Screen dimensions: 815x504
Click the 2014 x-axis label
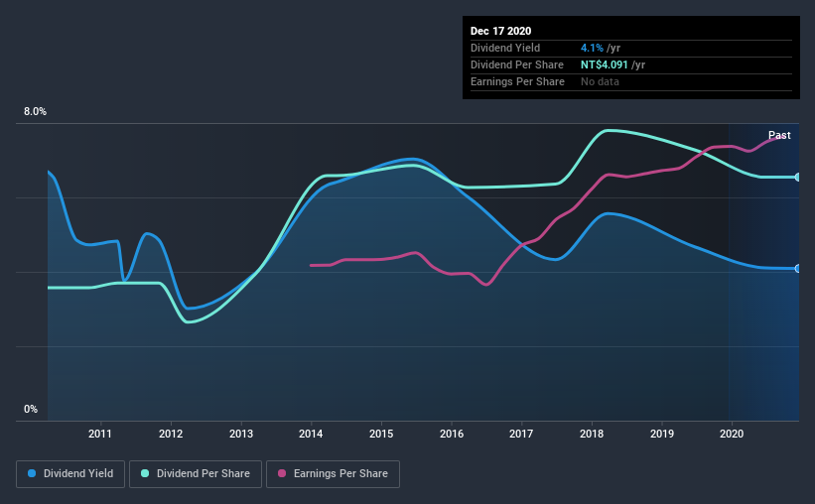pos(311,434)
